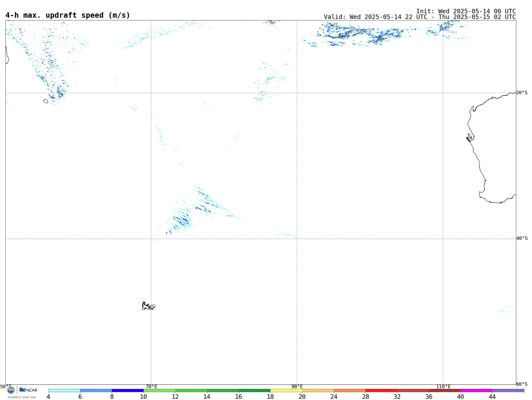Viewport: 532px width, 400px height.
Task: Click the NSF logo icon
Action: pyautogui.click(x=11, y=390)
